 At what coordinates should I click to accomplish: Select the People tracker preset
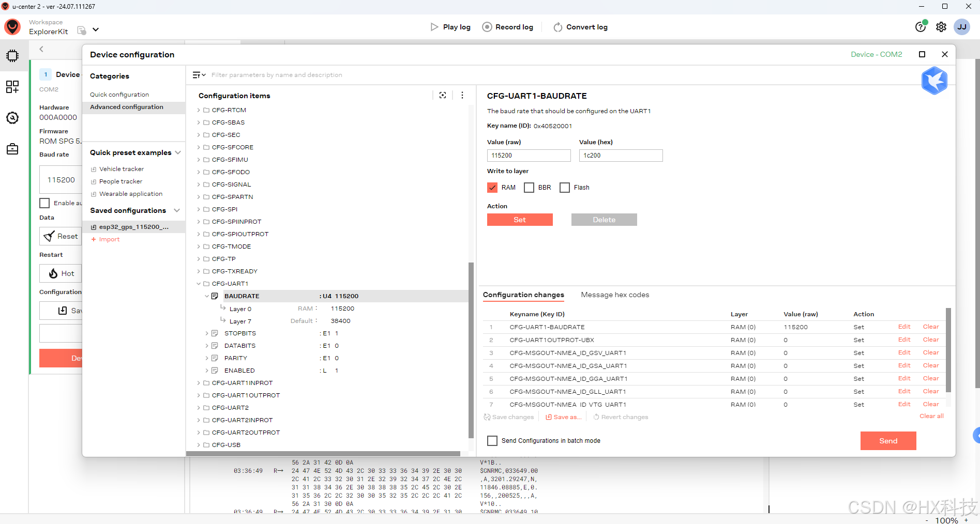(120, 181)
